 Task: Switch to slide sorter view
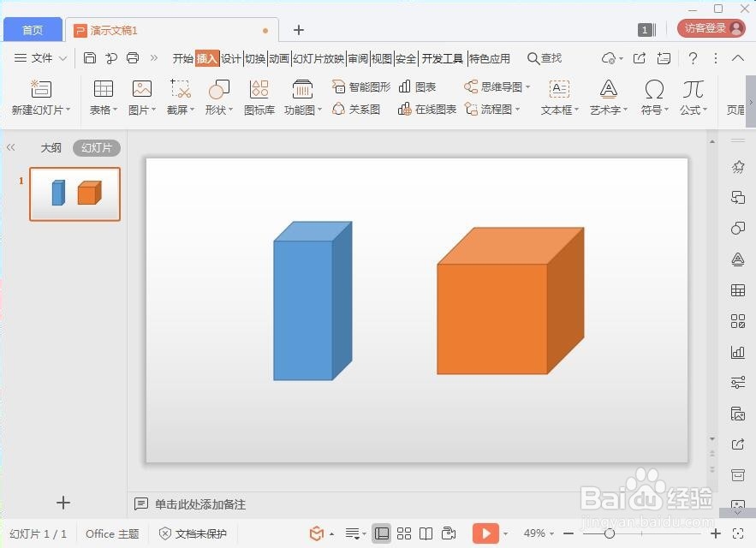pyautogui.click(x=404, y=533)
